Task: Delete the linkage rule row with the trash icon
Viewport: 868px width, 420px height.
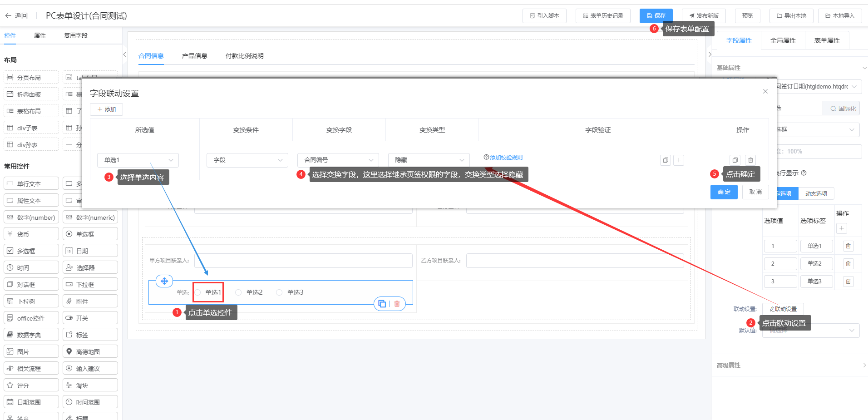Action: click(750, 160)
